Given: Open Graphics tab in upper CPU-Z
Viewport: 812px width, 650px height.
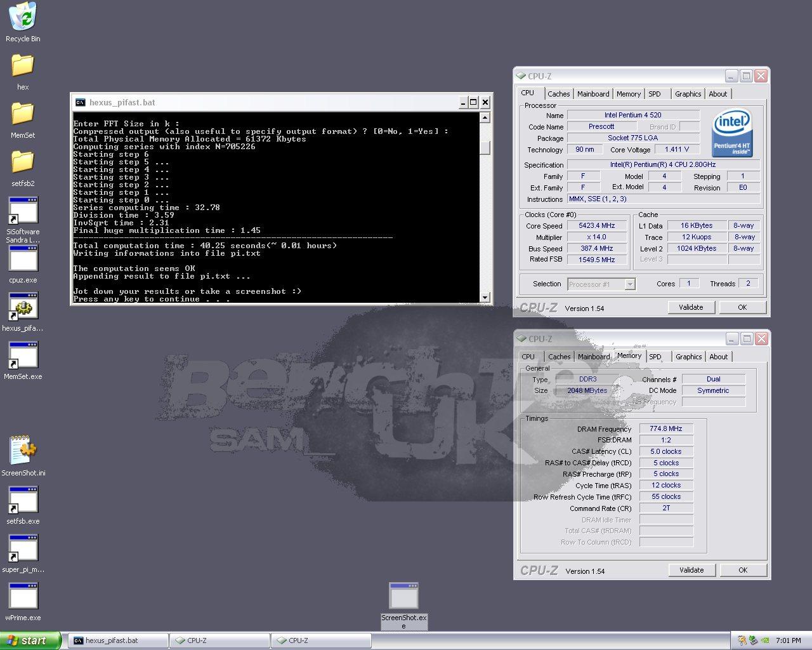Looking at the screenshot, I should click(x=688, y=94).
